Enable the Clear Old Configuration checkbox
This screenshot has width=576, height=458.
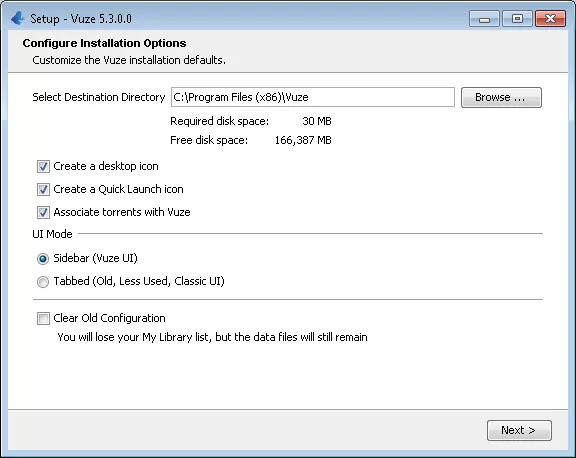(43, 318)
